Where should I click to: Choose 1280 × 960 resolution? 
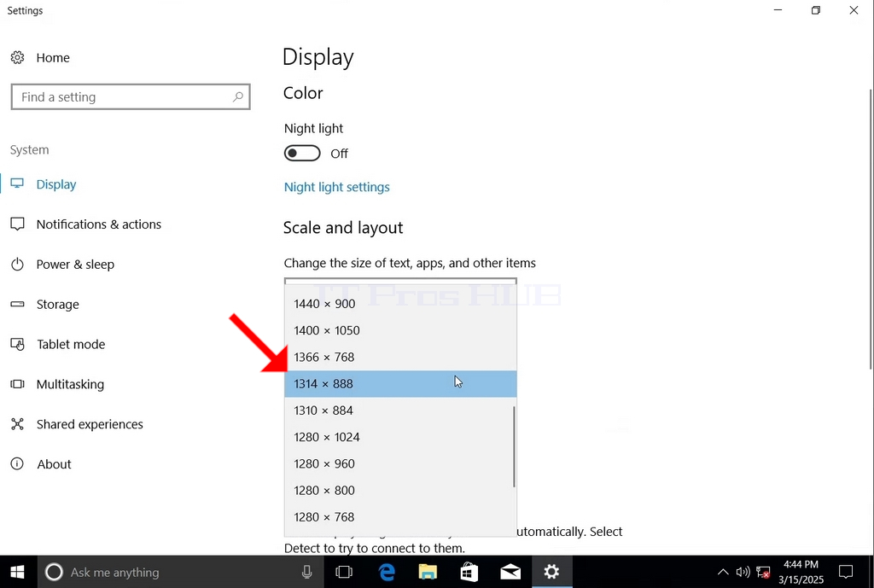click(x=400, y=464)
